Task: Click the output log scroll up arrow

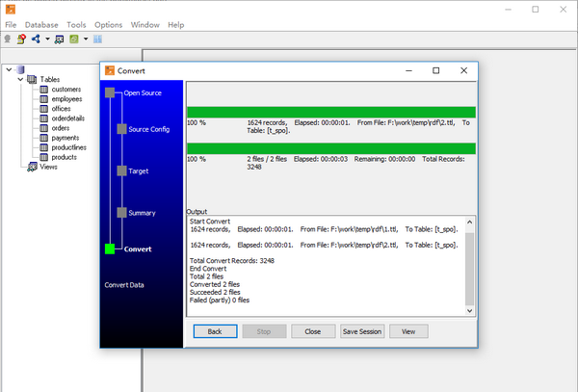Action: (x=470, y=222)
